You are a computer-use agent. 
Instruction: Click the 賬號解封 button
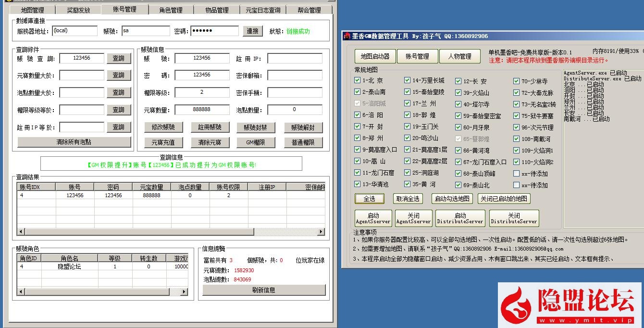tap(303, 127)
